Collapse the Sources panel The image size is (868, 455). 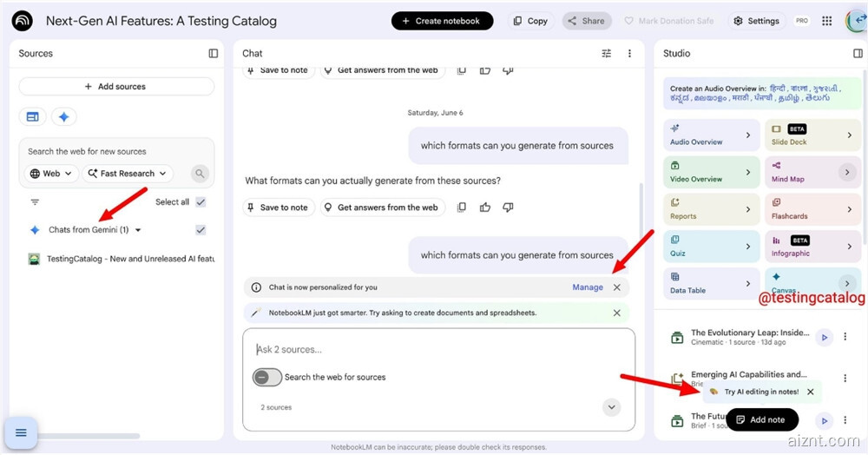pos(214,53)
